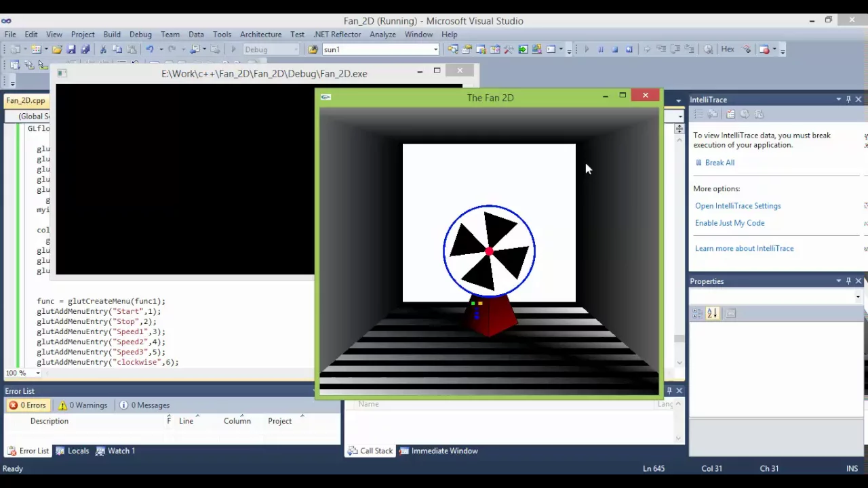This screenshot has width=868, height=488.
Task: Click the Undo arrow icon
Action: pyautogui.click(x=150, y=49)
